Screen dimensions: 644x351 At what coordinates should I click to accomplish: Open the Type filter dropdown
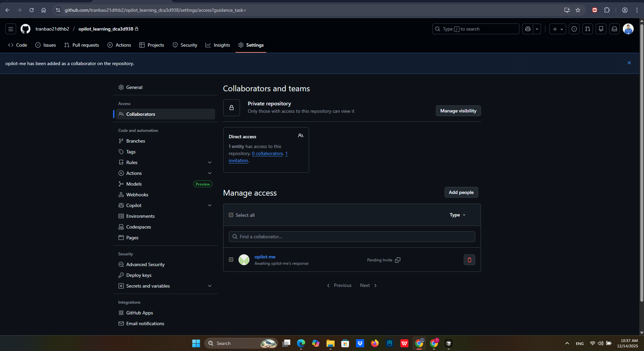tap(457, 215)
